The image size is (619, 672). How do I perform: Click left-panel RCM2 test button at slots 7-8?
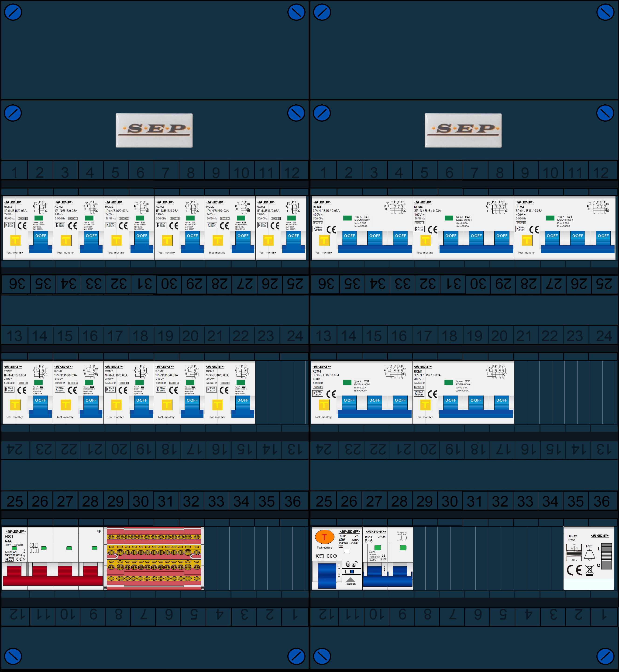[167, 240]
